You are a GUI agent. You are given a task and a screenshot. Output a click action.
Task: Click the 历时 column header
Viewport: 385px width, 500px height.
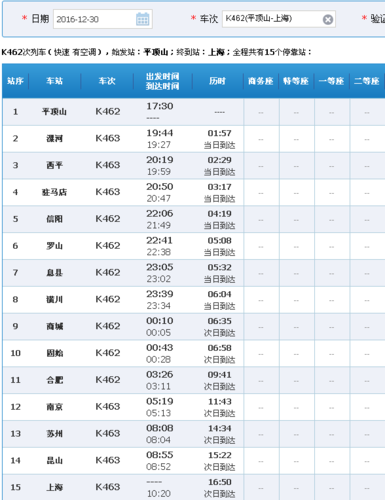(217, 81)
